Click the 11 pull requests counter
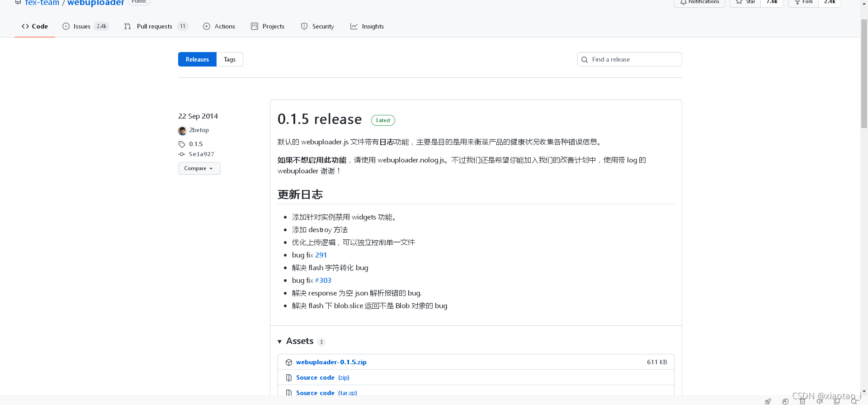Viewport: 868px width, 405px height. tap(183, 26)
